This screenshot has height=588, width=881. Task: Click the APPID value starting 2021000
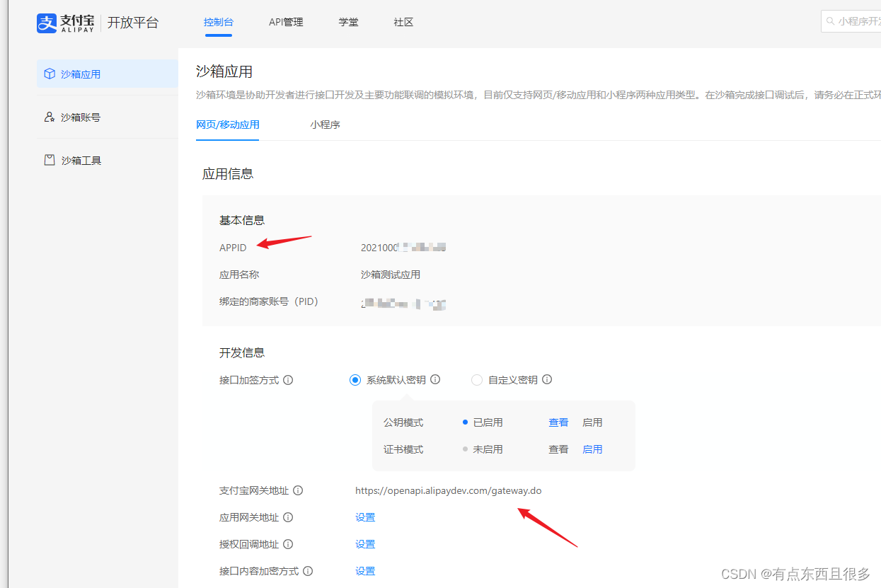pyautogui.click(x=403, y=248)
